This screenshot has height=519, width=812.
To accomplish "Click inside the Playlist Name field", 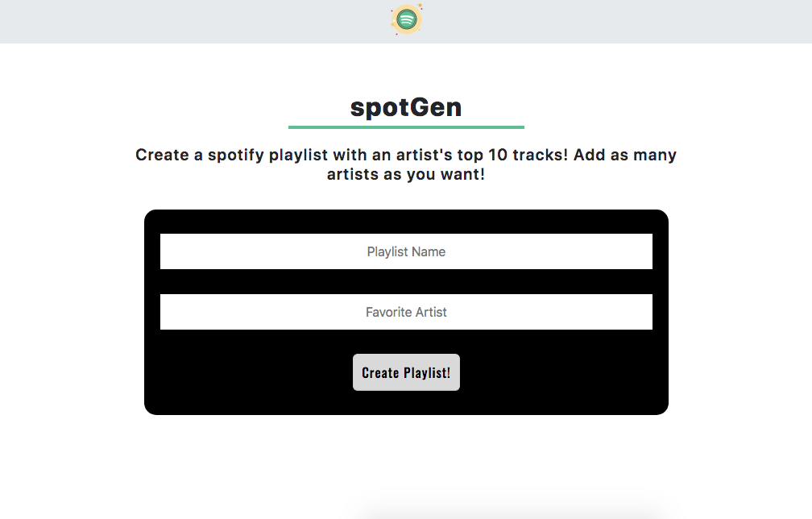I will (x=406, y=251).
